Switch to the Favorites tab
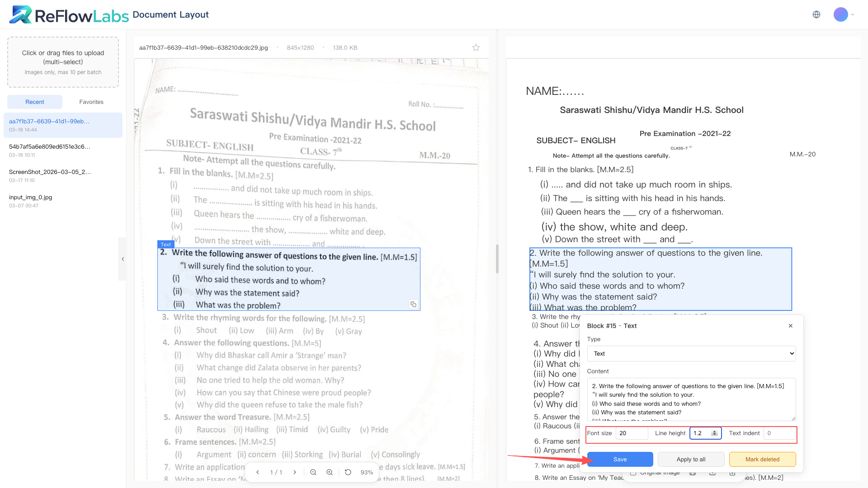 pyautogui.click(x=91, y=102)
